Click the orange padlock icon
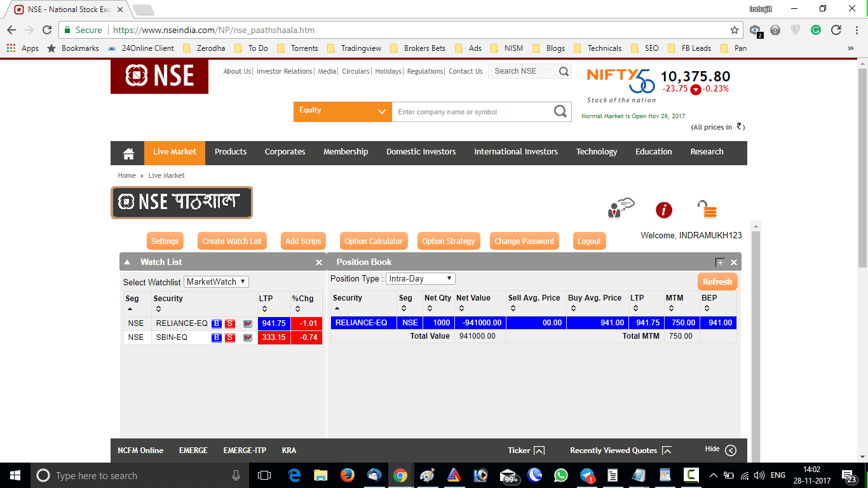The image size is (868, 488). click(707, 210)
